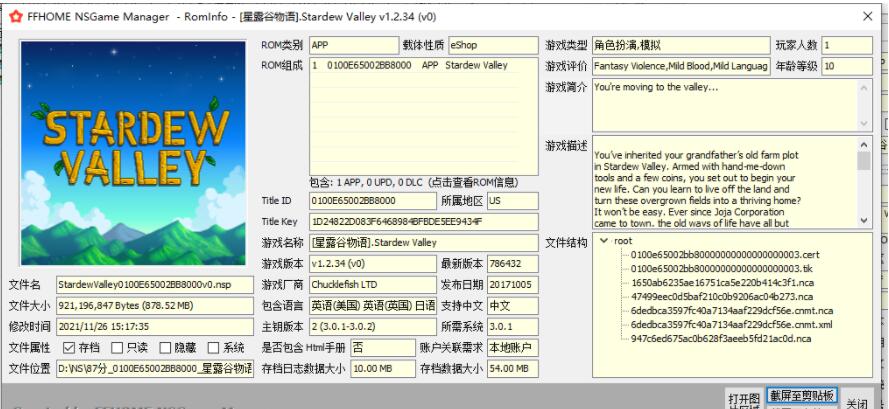Select 947c6ed675ac0b628f3aeeb5fd21ac0d.nca file

(721, 339)
